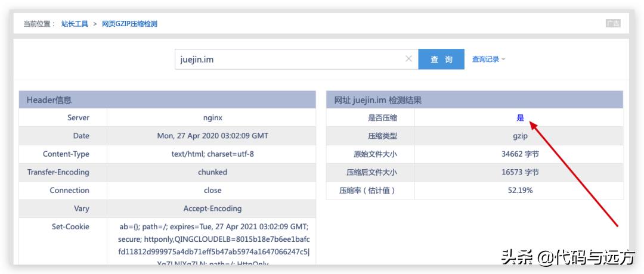Open the 站长工具 breadcrumb link

(x=75, y=24)
